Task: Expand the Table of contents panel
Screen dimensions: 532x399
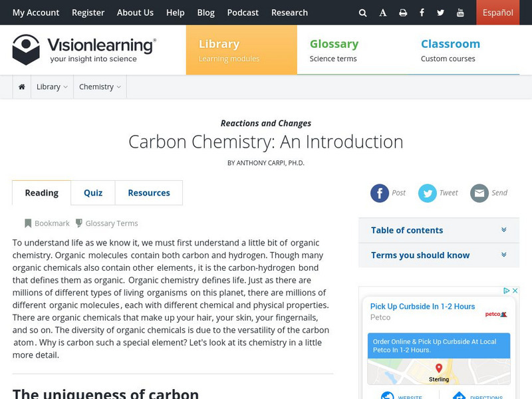Action: [x=438, y=230]
